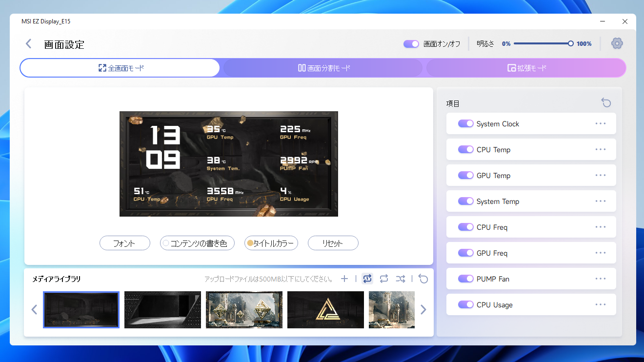The height and width of the screenshot is (362, 644).
Task: Switch to the 拡張モード tab
Action: click(x=526, y=68)
